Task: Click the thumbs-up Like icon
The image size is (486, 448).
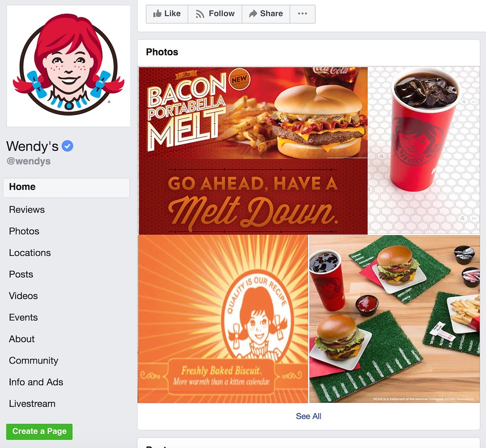Action: tap(157, 14)
